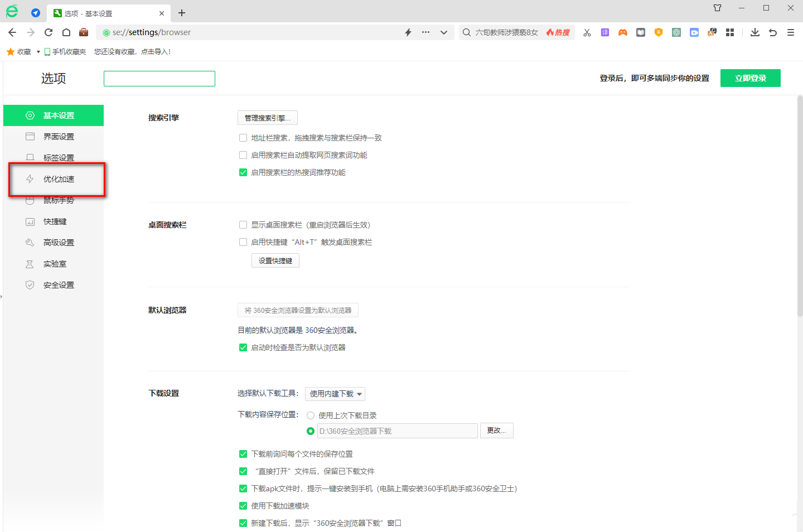Screen dimensions: 803x532
Task: Open the skin shirt icon in title bar
Action: coord(718,8)
